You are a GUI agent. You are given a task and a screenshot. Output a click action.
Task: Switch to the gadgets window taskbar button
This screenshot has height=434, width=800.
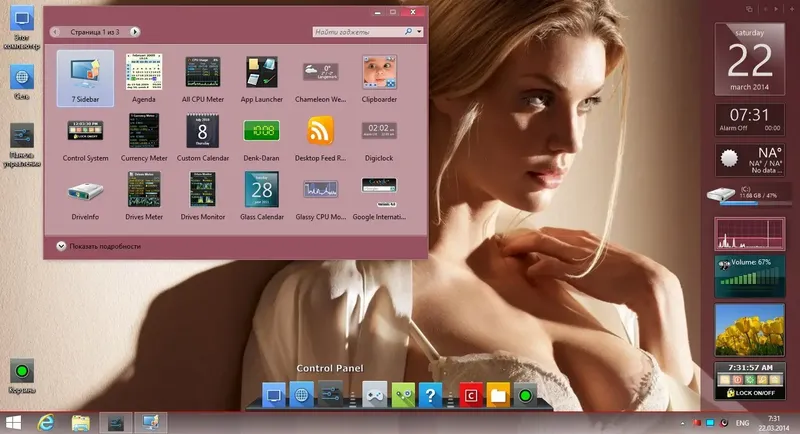coord(150,423)
